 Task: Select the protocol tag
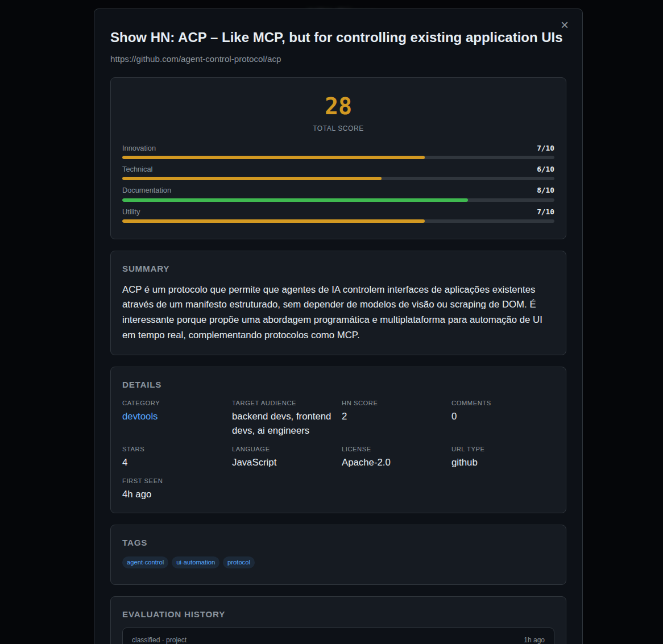point(238,562)
